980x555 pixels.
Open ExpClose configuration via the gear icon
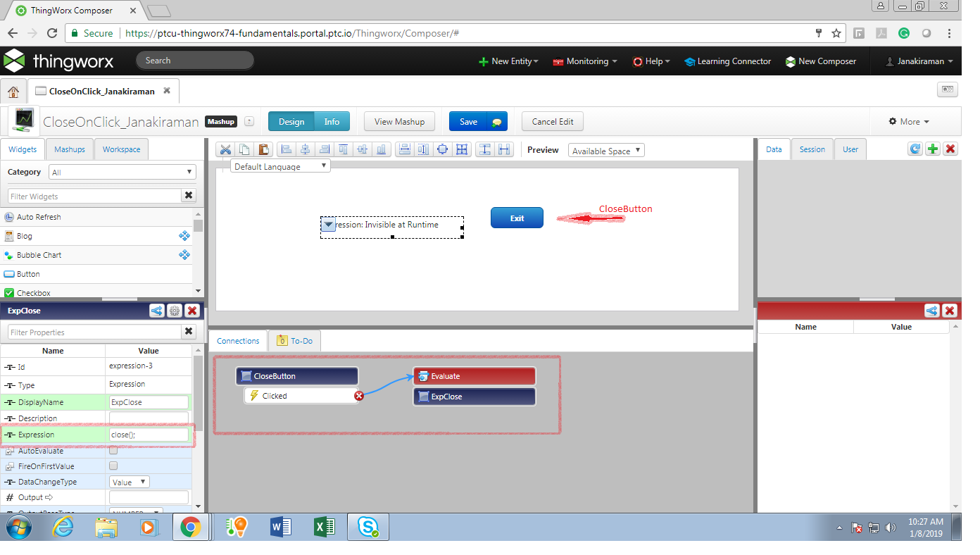[174, 311]
